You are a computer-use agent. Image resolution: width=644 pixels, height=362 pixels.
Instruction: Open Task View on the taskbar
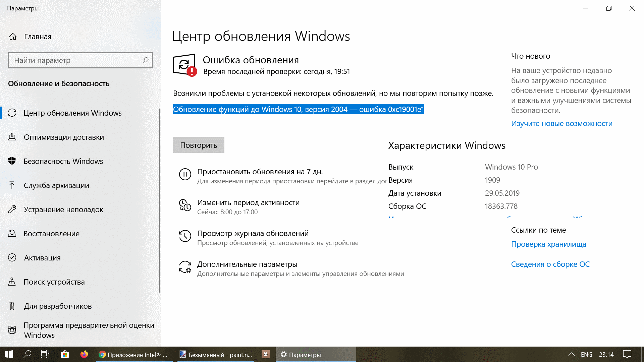click(x=45, y=354)
